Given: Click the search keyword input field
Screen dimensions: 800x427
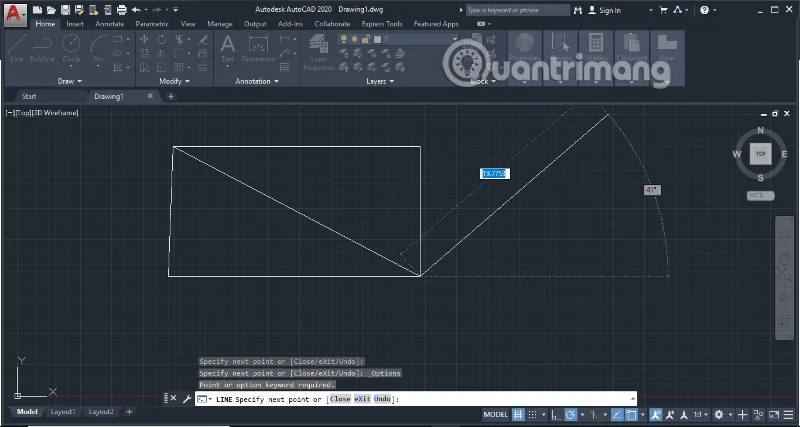Looking at the screenshot, I should point(517,10).
